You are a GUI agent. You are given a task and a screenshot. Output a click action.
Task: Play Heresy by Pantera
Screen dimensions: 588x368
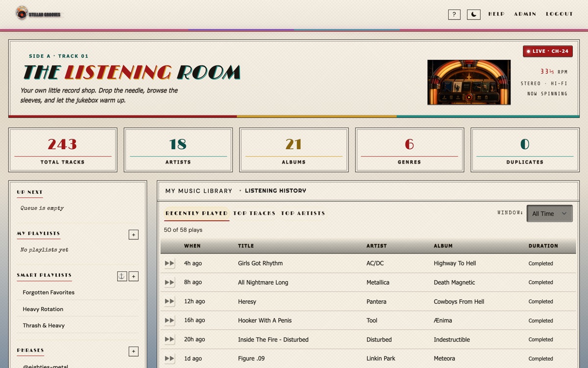point(170,302)
